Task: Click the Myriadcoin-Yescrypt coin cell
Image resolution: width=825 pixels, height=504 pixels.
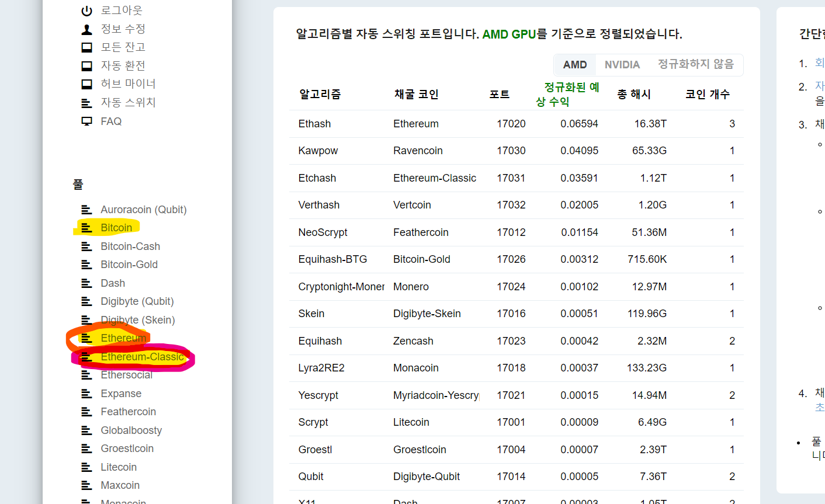Action: pyautogui.click(x=436, y=395)
